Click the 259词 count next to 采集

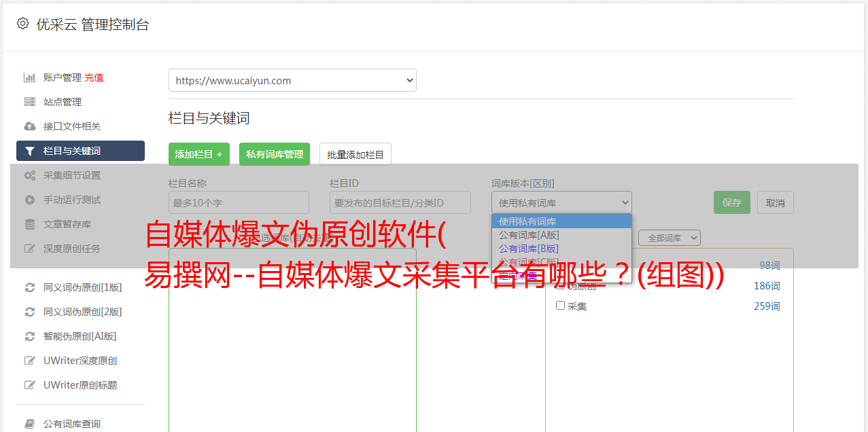point(767,306)
